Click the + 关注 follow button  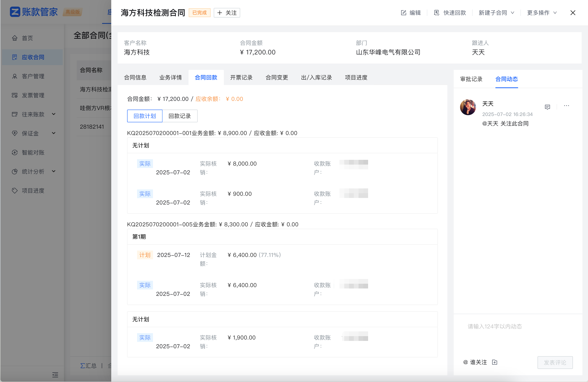[227, 13]
